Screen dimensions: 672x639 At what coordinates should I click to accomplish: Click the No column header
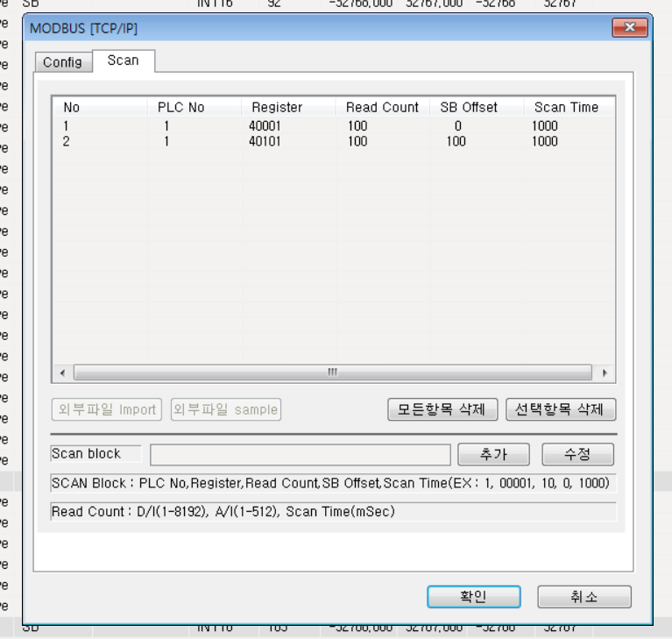click(100, 107)
